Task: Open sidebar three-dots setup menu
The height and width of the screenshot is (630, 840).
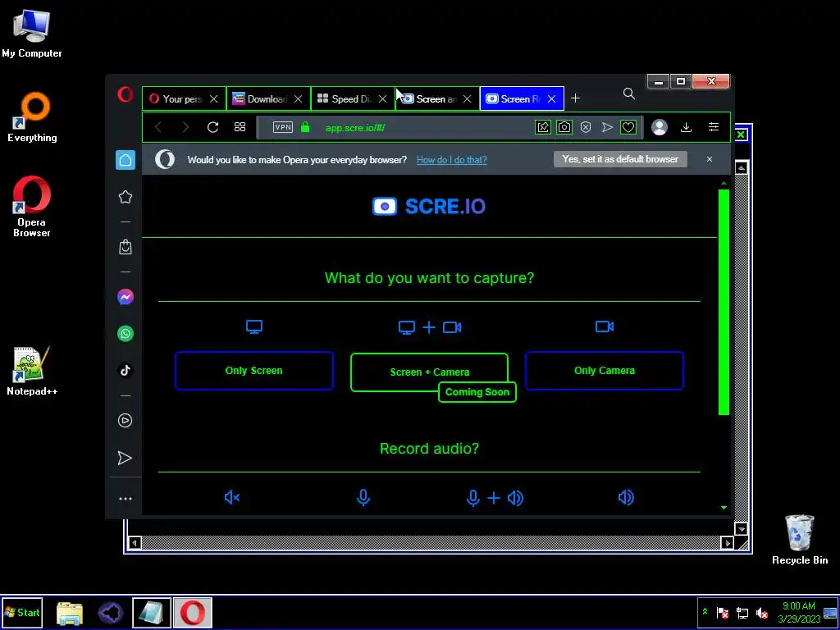Action: pos(126,499)
